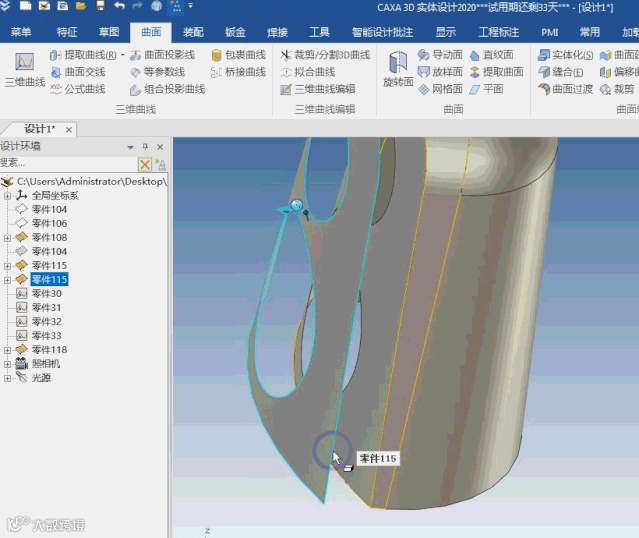This screenshot has width=639, height=538.
Task: Switch to the 工具 ribbon tab
Action: 320,32
